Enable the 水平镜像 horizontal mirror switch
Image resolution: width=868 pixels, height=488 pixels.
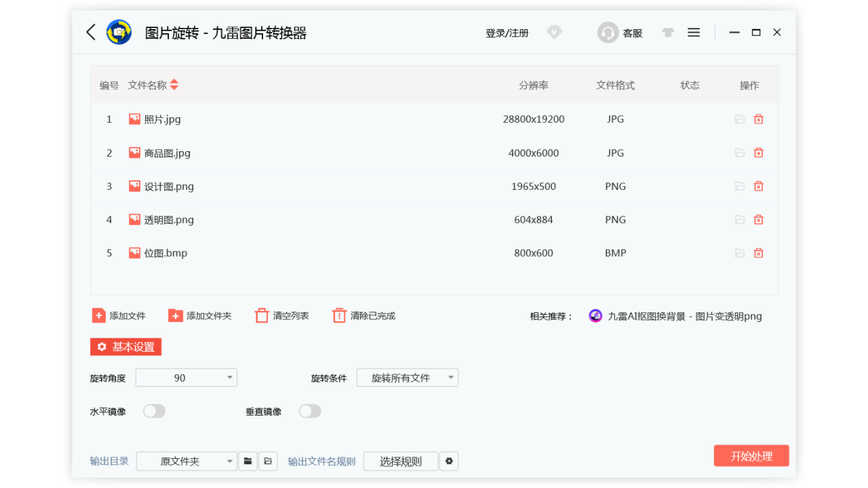pyautogui.click(x=154, y=411)
